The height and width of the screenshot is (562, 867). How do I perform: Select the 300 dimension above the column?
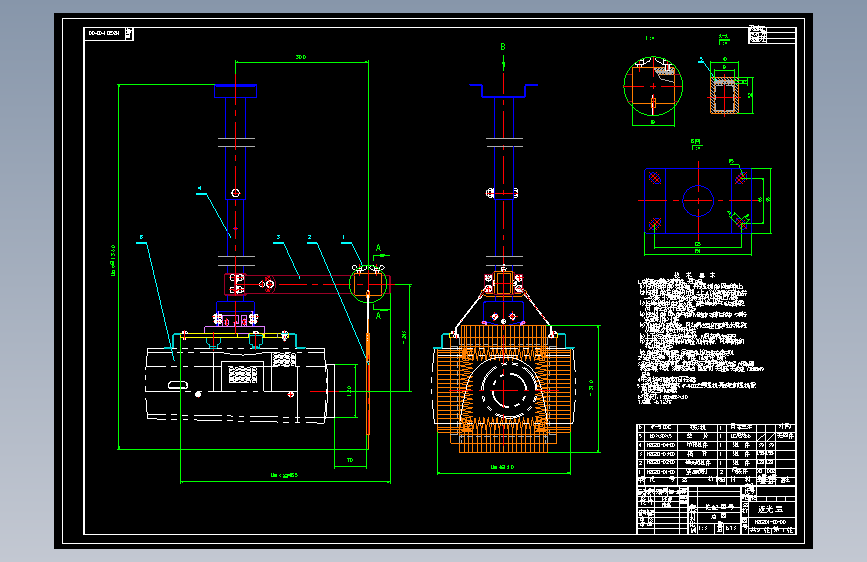[x=300, y=57]
